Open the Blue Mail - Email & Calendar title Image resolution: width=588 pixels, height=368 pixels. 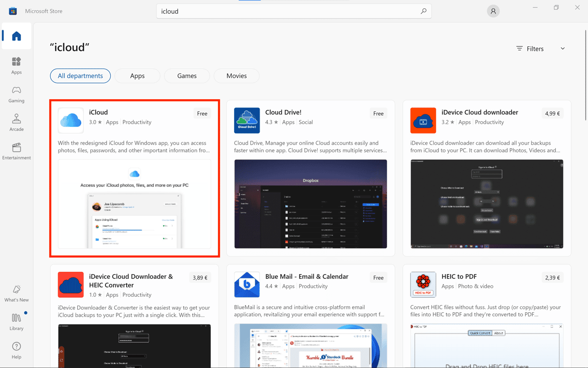coord(307,276)
